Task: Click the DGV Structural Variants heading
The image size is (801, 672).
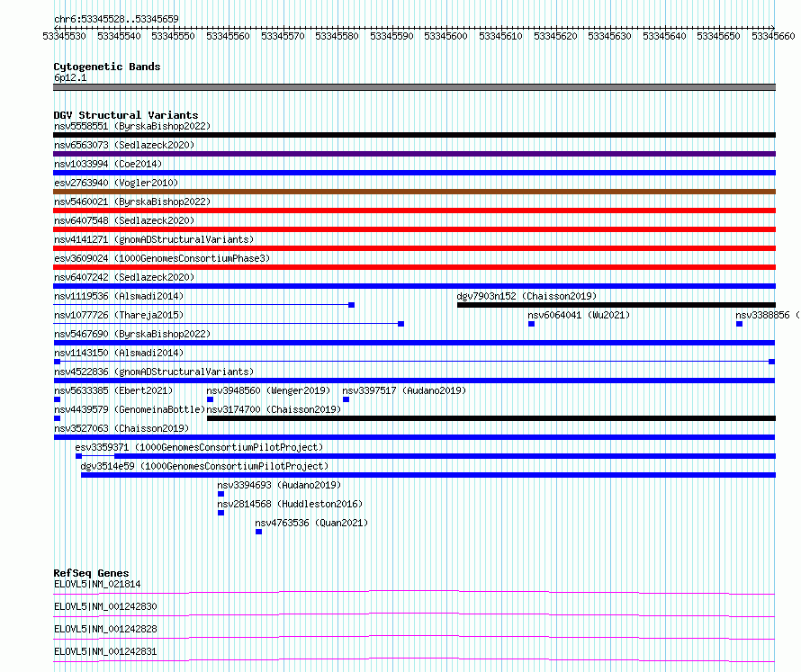Action: pos(126,115)
